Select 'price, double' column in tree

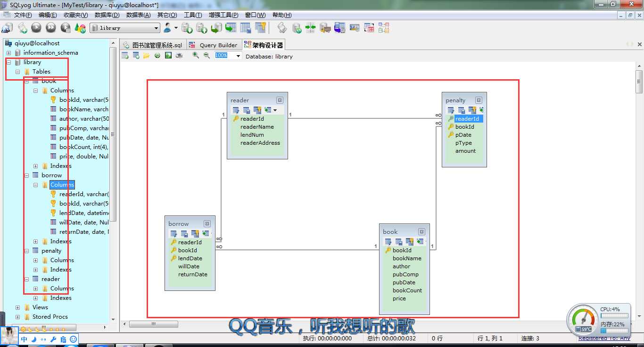(84, 157)
